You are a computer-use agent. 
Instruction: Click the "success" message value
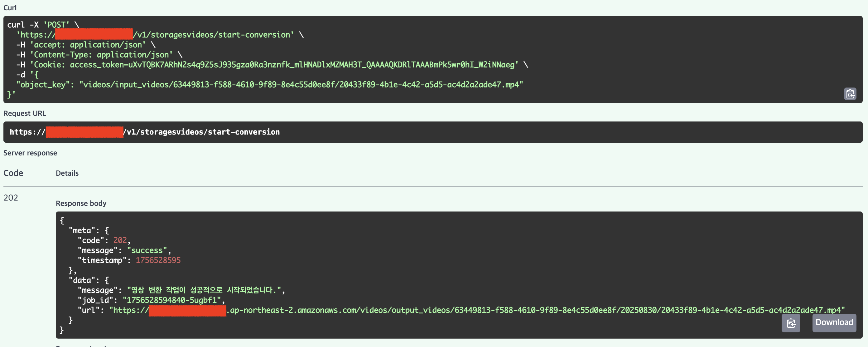[147, 250]
